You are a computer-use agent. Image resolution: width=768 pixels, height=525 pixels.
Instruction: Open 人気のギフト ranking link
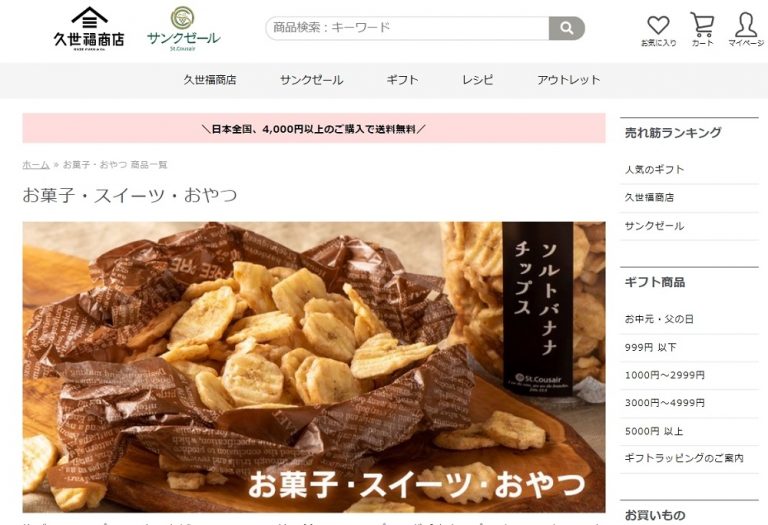[654, 169]
